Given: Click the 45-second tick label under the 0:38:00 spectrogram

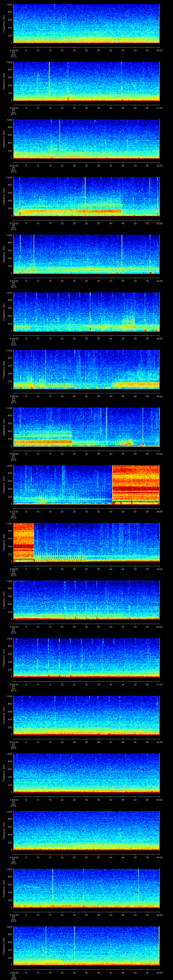Looking at the screenshot, I should tap(123, 569).
